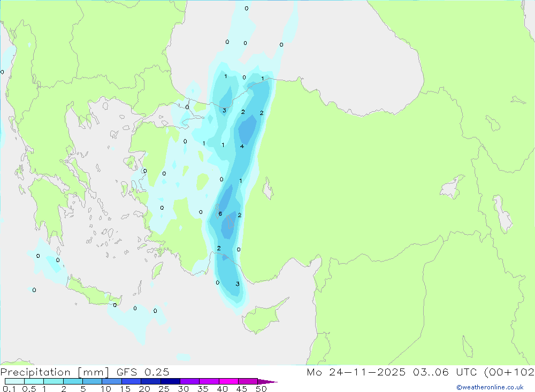Click the "Mo 24-11-2025" date text
Viewport: 535px width, 392px height.
pyautogui.click(x=356, y=372)
